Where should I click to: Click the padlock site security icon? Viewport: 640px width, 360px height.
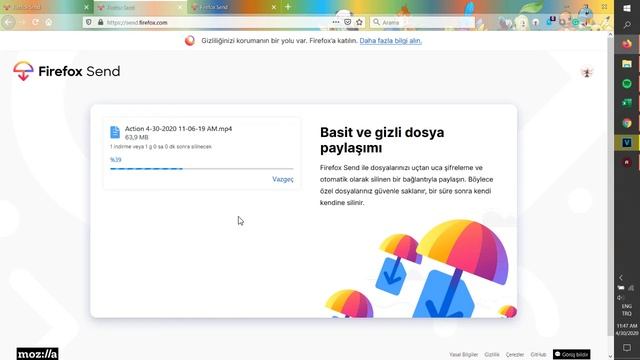(100, 22)
